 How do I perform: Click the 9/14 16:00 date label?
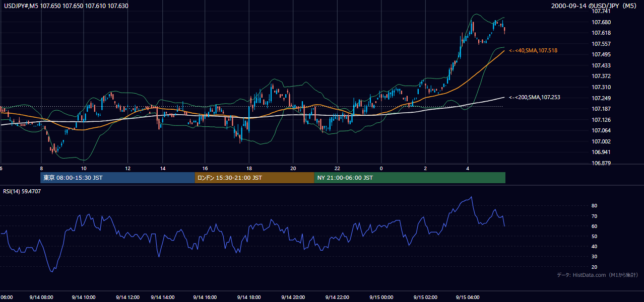pos(205,297)
